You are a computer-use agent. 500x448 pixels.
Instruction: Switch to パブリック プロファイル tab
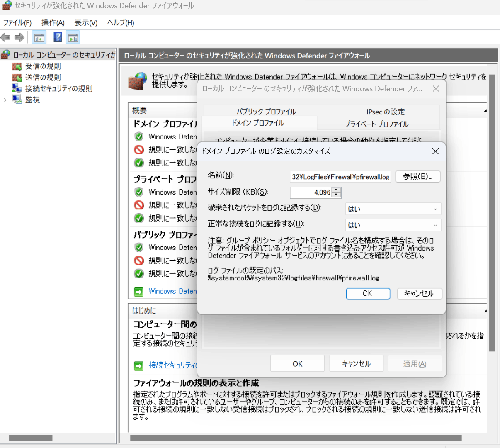point(267,112)
